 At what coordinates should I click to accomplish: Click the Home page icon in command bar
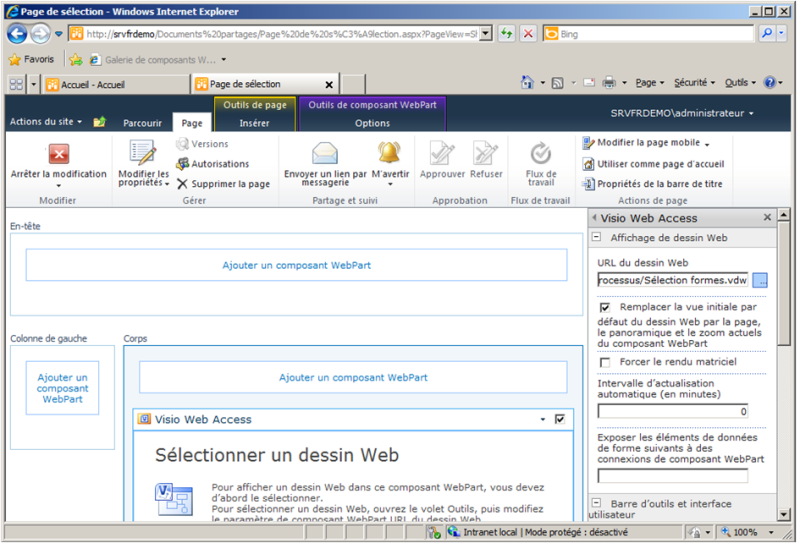tap(527, 82)
